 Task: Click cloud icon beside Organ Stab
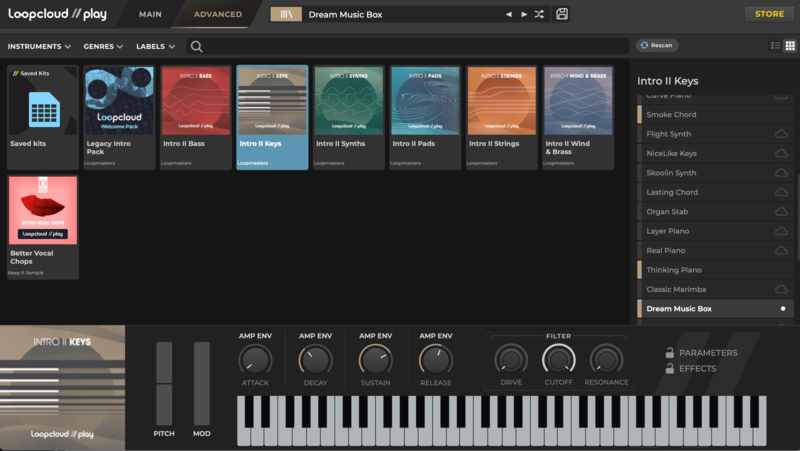[782, 212]
